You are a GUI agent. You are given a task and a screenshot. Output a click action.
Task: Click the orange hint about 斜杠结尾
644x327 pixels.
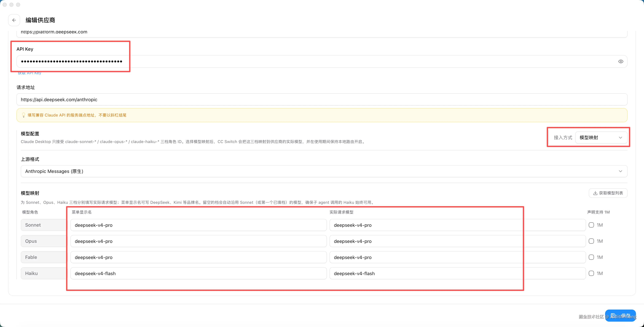point(77,115)
